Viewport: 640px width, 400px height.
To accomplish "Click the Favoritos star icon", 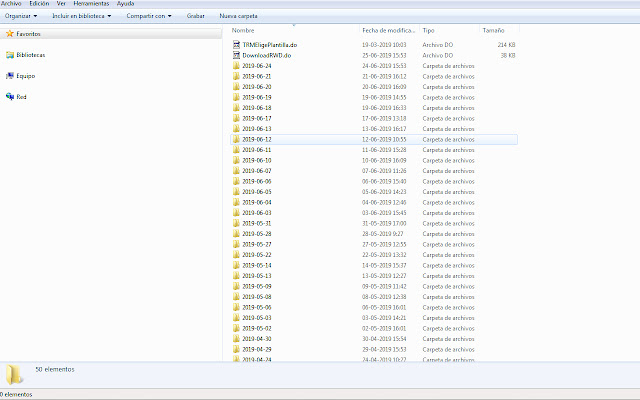I will tap(9, 34).
